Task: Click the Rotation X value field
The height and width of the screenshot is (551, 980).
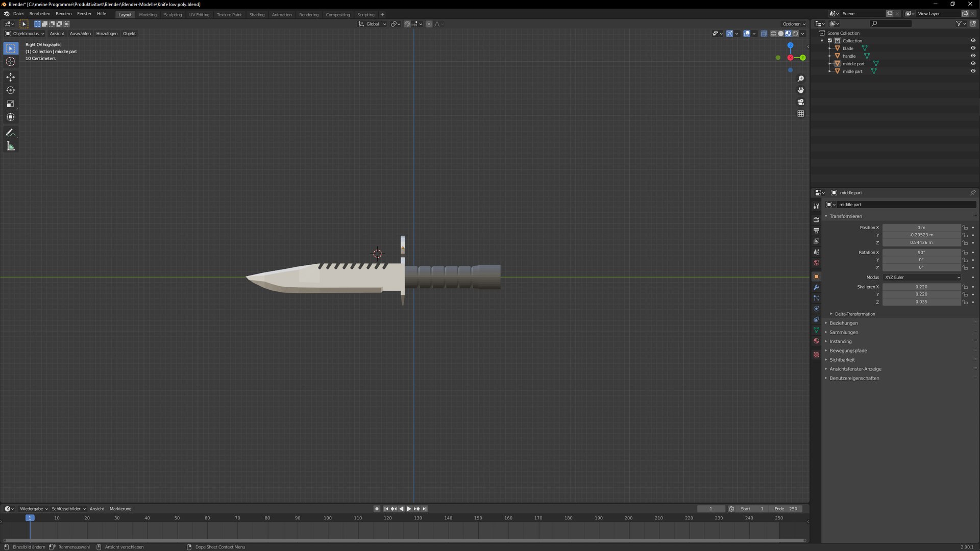Action: click(x=921, y=253)
